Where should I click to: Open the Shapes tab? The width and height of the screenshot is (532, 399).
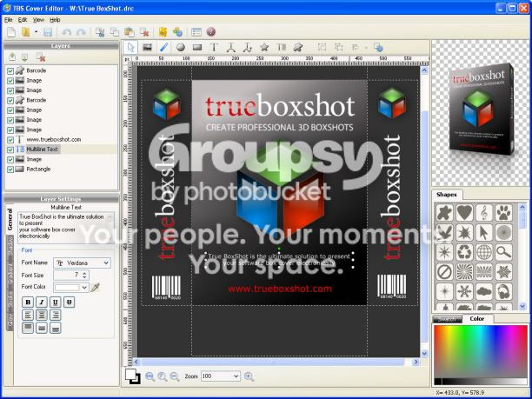[447, 195]
